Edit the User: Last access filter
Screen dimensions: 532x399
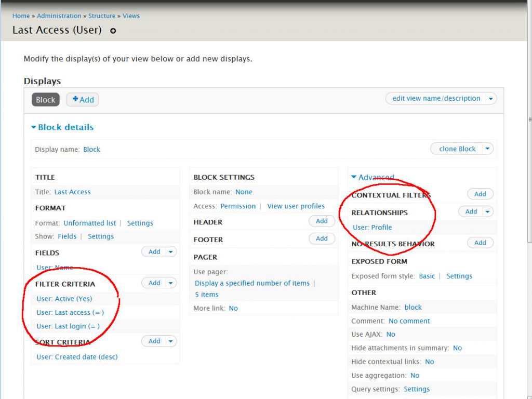[x=70, y=313]
